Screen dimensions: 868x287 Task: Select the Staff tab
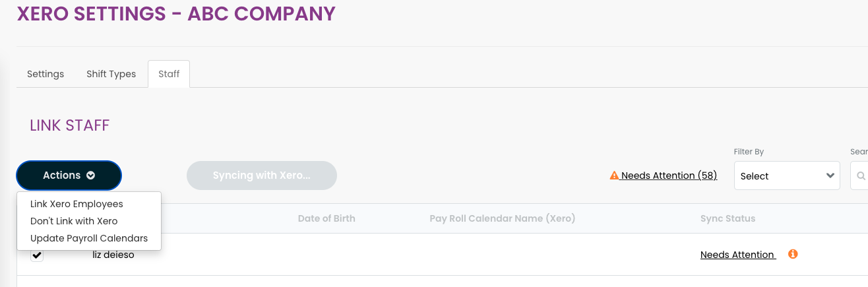click(x=169, y=74)
